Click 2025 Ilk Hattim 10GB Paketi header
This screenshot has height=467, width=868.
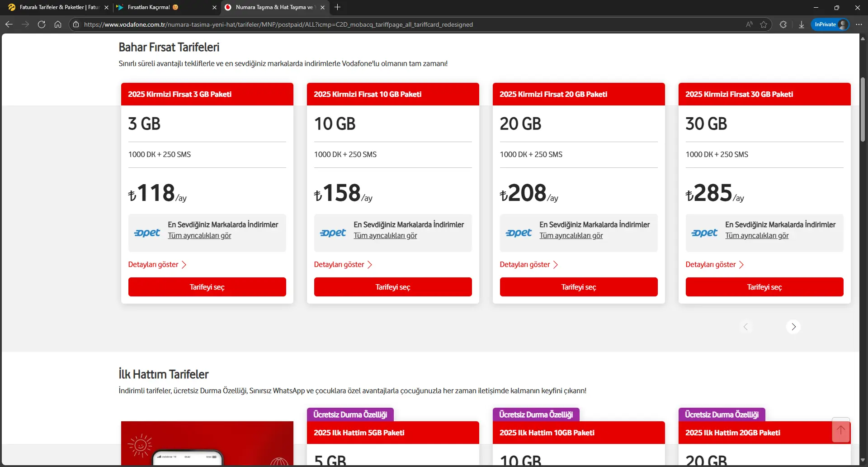[x=579, y=433]
